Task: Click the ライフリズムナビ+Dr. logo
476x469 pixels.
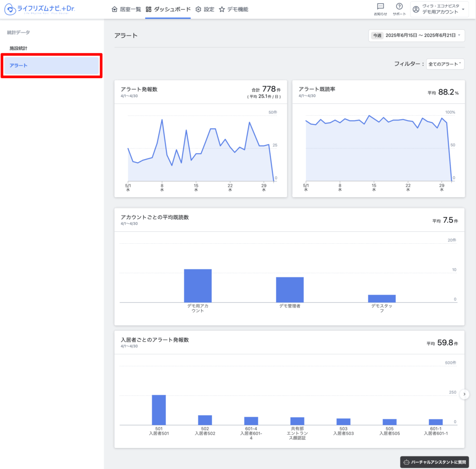Action: pos(40,9)
